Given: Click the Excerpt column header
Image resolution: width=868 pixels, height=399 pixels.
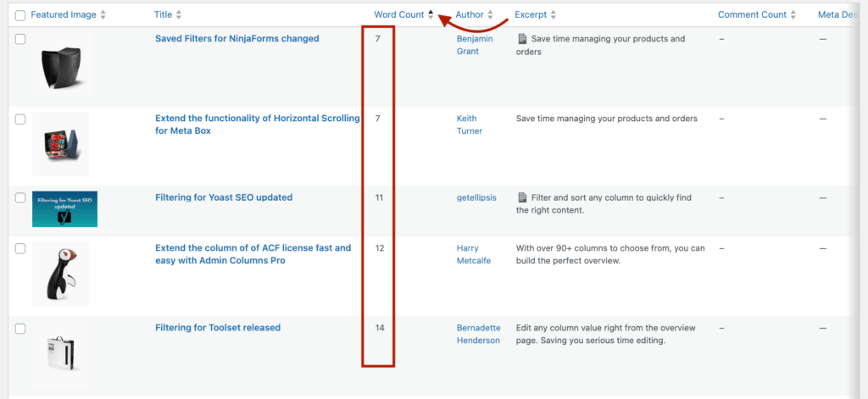Looking at the screenshot, I should 531,15.
